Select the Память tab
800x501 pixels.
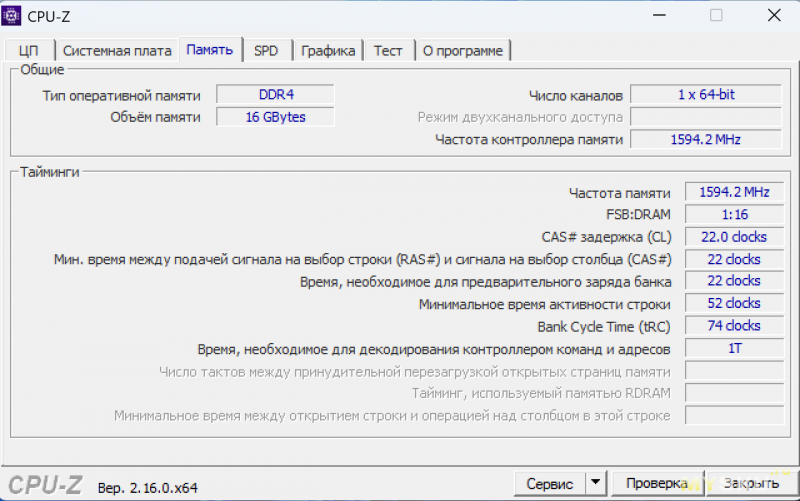[x=210, y=50]
